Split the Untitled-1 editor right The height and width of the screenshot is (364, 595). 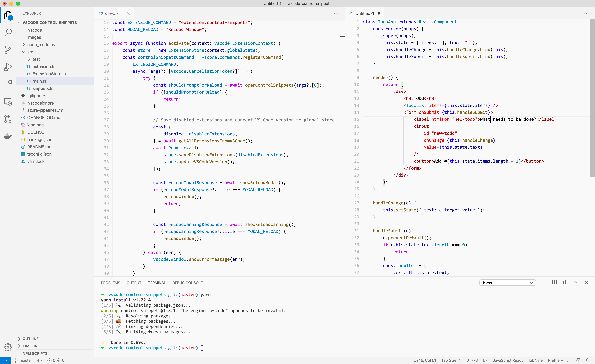576,13
